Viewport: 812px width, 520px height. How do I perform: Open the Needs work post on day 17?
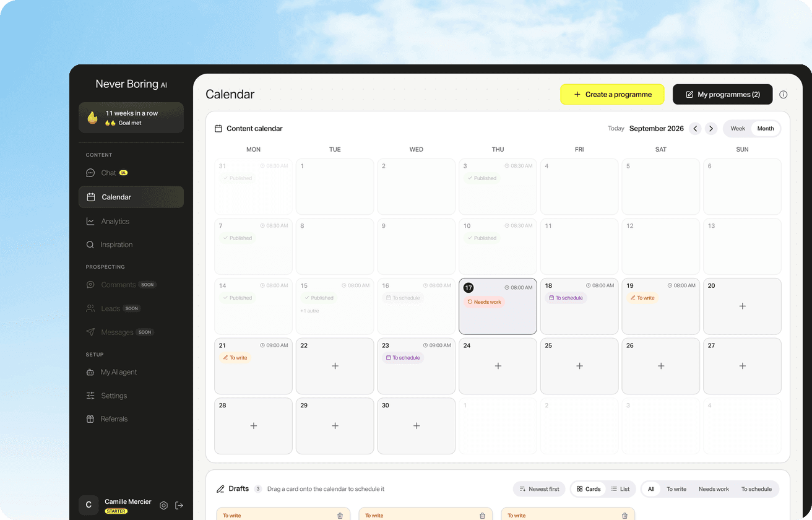(x=484, y=302)
